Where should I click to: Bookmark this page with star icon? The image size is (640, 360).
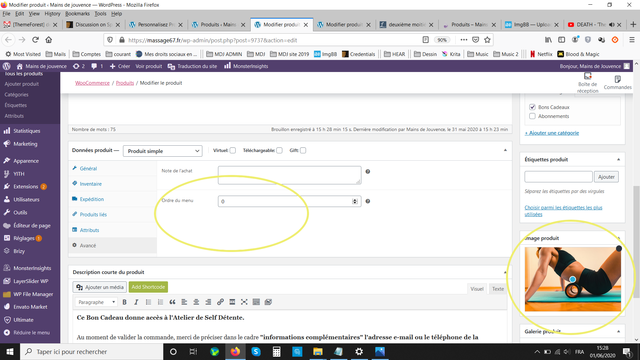(487, 40)
